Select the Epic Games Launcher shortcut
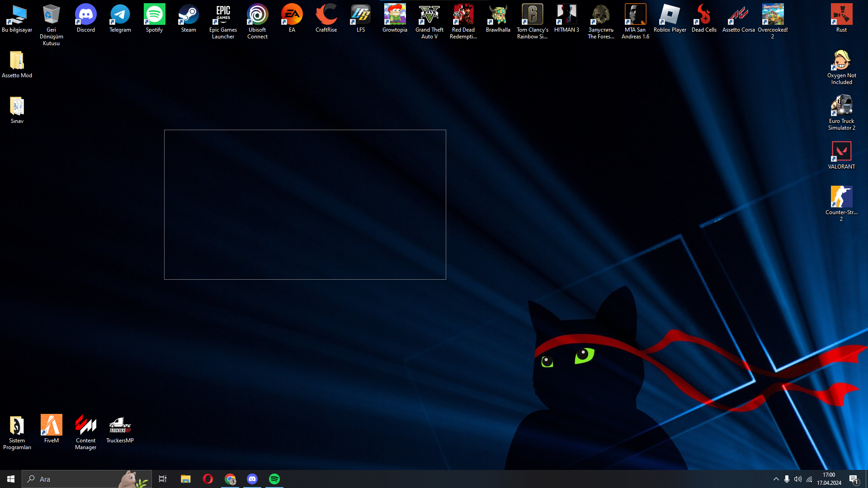868x488 pixels. point(223,22)
